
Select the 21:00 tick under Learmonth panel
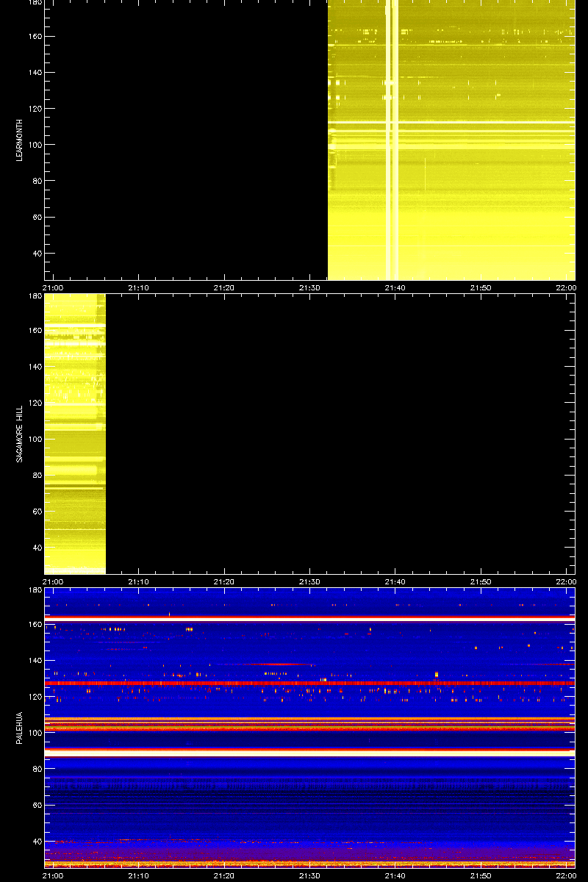point(54,287)
